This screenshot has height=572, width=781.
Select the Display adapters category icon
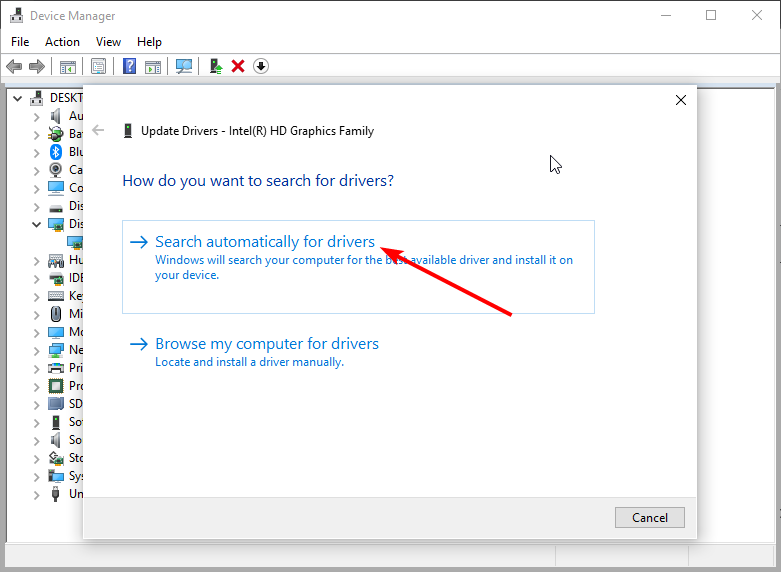[x=56, y=224]
